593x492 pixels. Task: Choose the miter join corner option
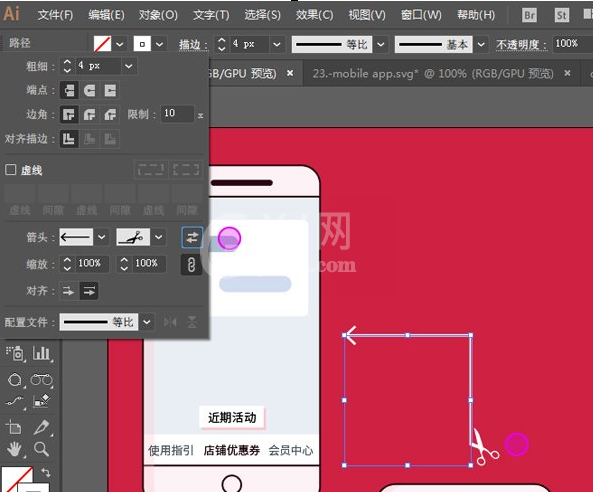click(x=69, y=114)
